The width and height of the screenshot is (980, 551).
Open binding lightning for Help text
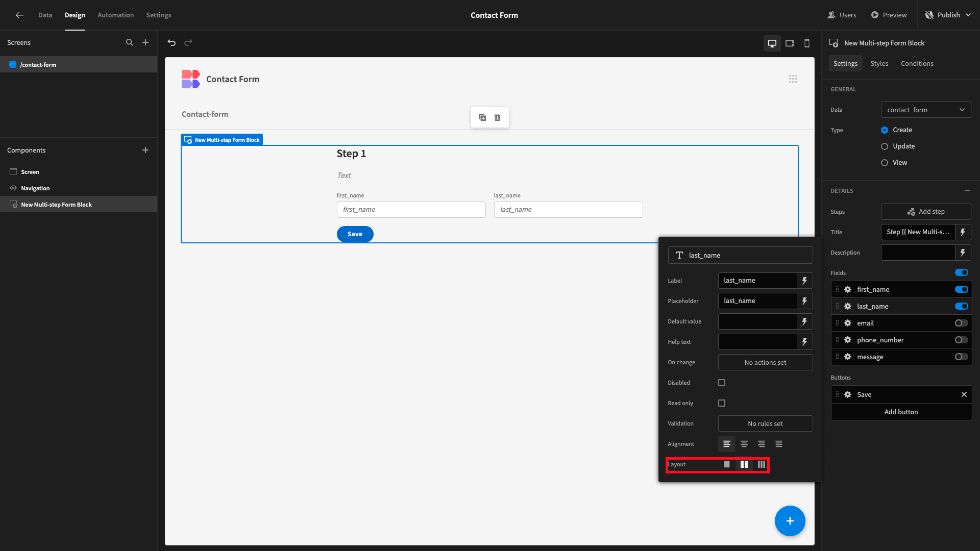click(805, 342)
